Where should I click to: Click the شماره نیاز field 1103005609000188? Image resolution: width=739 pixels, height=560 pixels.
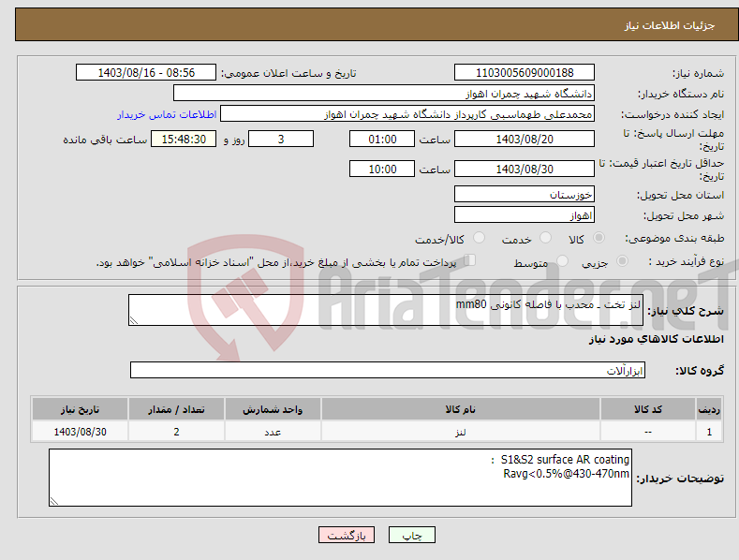pyautogui.click(x=525, y=73)
